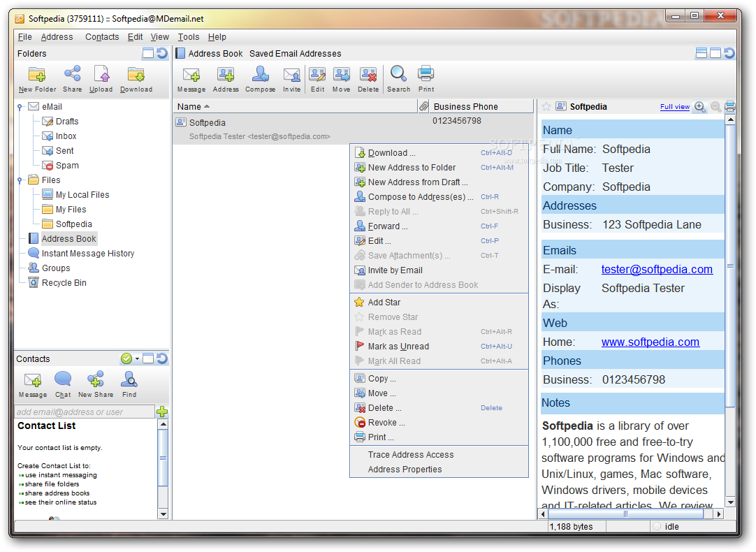Select Address Properties in context menu
The image size is (756, 552).
[439, 469]
